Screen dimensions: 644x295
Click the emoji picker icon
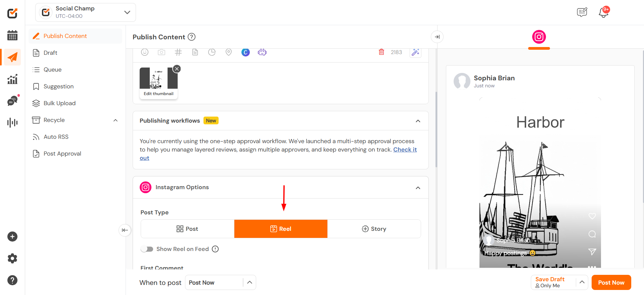click(145, 52)
